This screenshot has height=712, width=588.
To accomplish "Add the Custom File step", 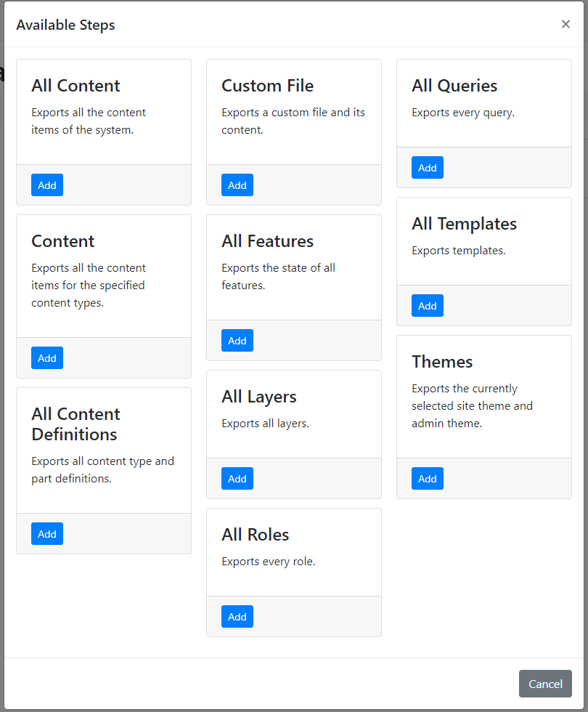I will click(237, 185).
